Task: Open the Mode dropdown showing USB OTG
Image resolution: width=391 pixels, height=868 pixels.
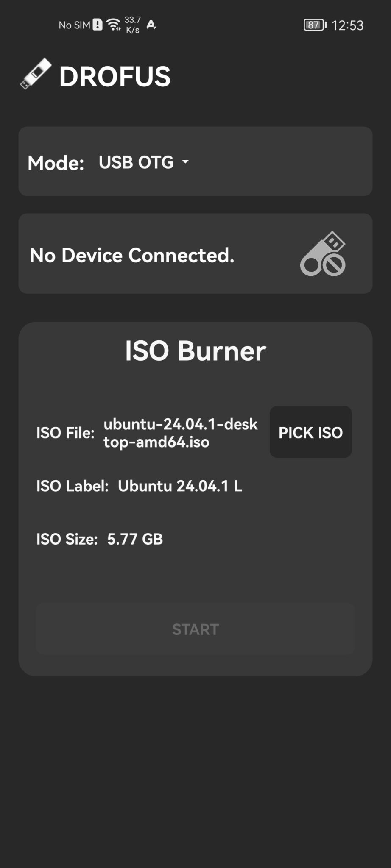Action: (136, 162)
